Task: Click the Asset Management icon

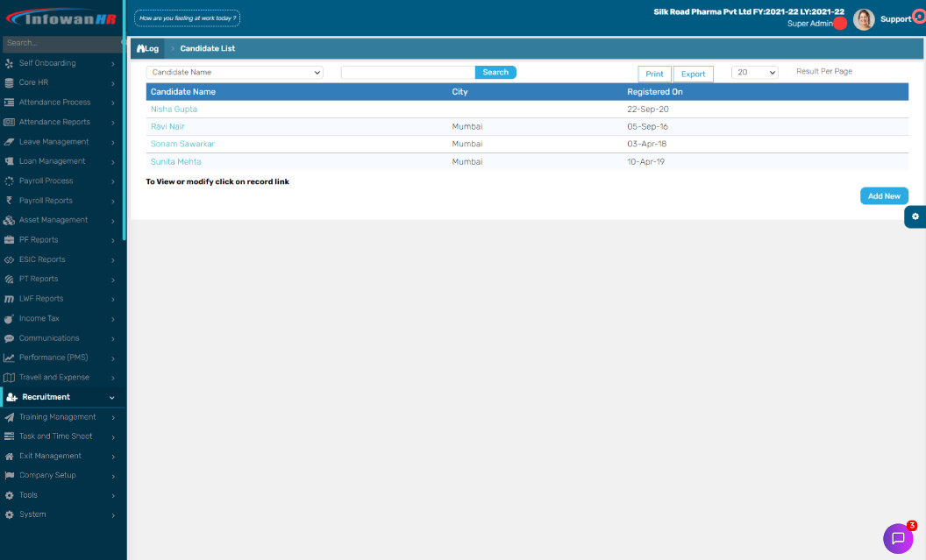Action: pyautogui.click(x=11, y=220)
